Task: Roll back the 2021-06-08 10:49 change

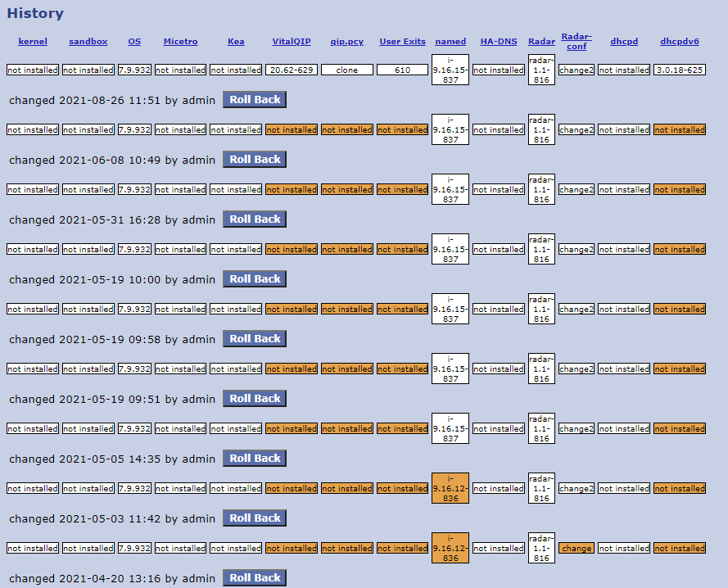Action: click(255, 160)
